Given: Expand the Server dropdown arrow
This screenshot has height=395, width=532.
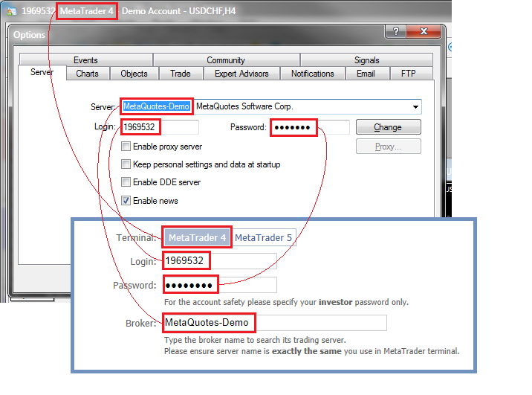Looking at the screenshot, I should pyautogui.click(x=415, y=106).
